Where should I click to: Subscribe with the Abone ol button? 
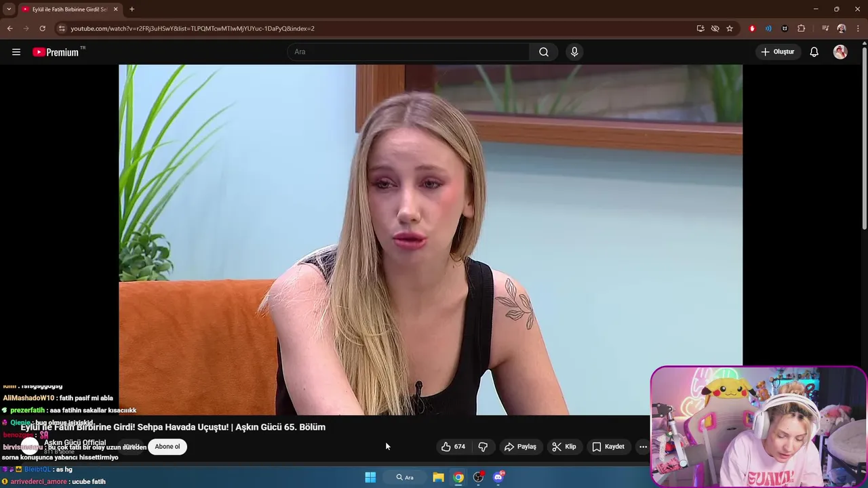tap(167, 447)
